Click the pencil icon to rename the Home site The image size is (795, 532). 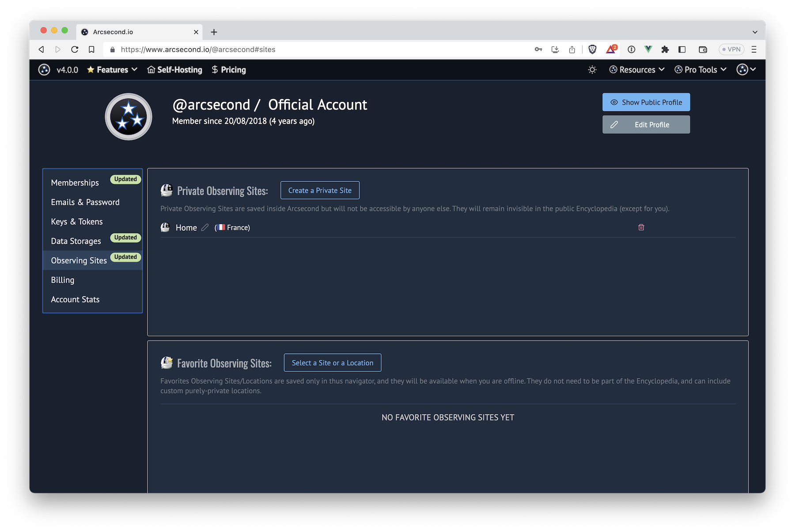coord(205,227)
